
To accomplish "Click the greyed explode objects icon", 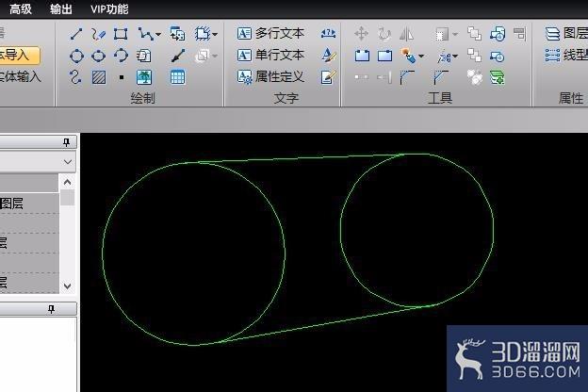I will click(x=475, y=77).
